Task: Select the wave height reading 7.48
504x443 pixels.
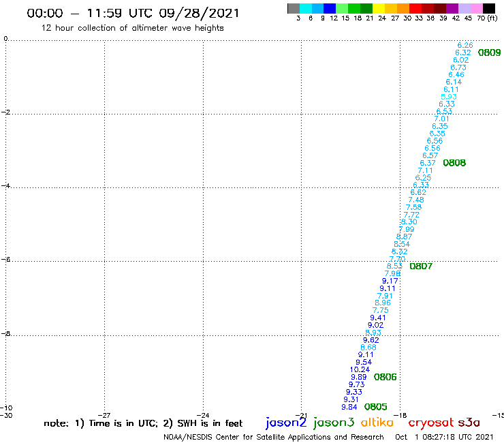Action: point(416,200)
